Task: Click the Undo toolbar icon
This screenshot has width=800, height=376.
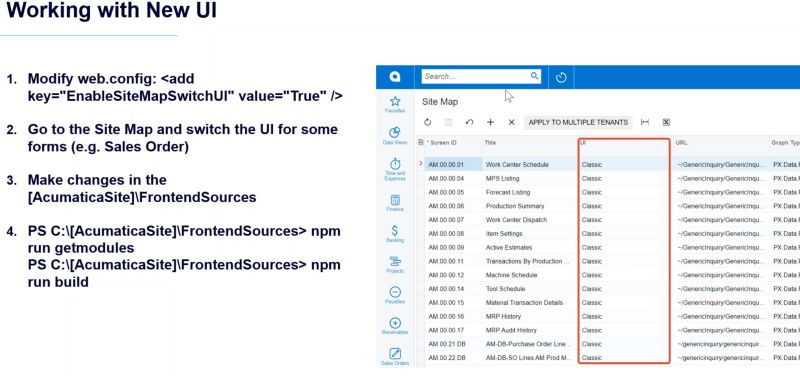Action: pyautogui.click(x=469, y=122)
